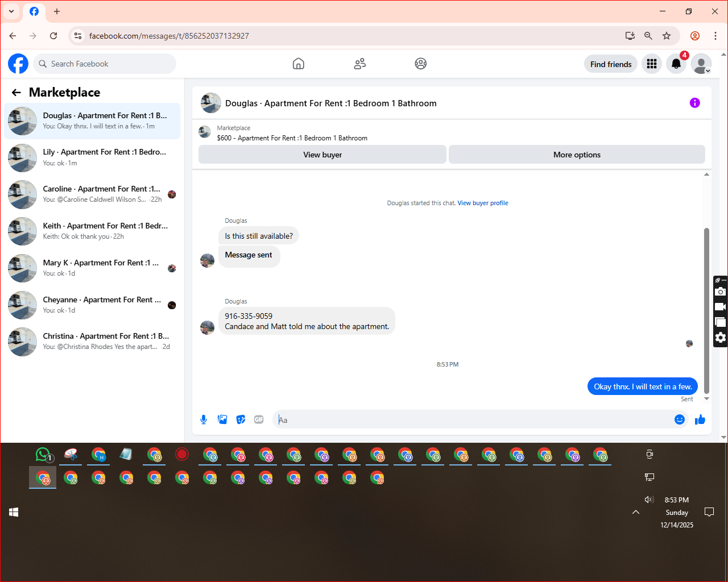728x582 pixels.
Task: Click the 'Message sent' bubble
Action: click(x=249, y=255)
